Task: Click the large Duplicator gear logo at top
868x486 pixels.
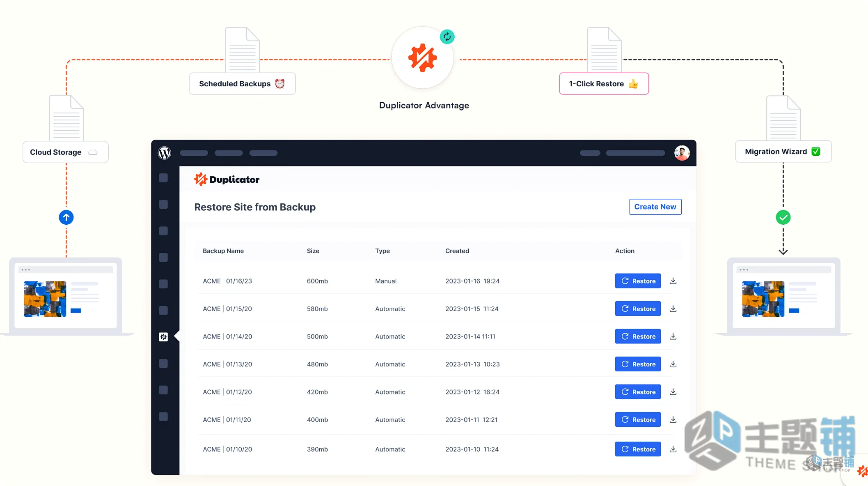Action: (422, 58)
